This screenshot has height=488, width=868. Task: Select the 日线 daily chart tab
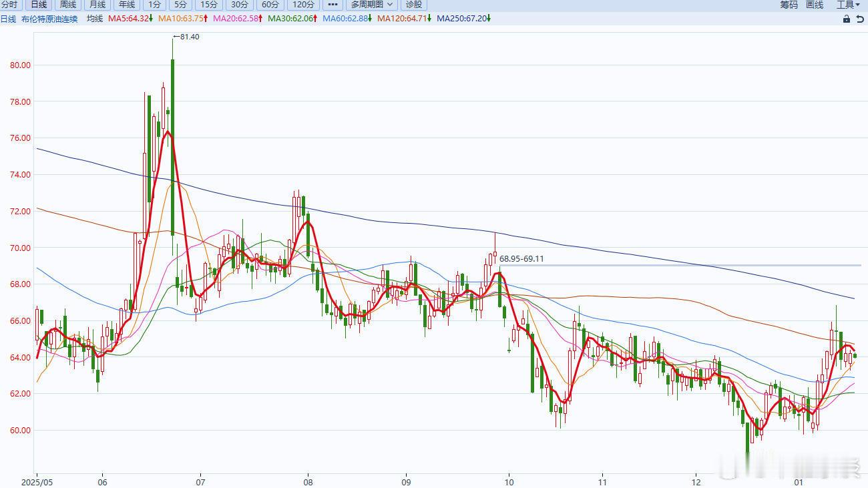coord(38,4)
